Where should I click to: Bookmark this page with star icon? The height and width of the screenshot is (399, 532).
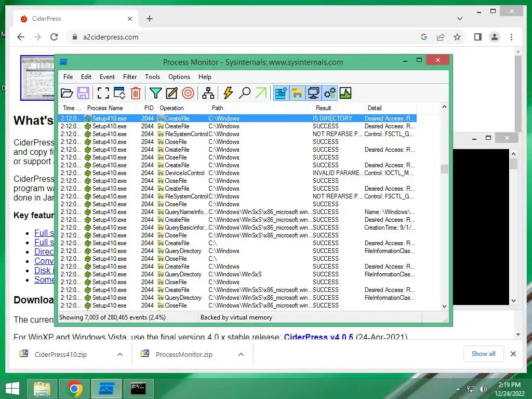click(457, 37)
